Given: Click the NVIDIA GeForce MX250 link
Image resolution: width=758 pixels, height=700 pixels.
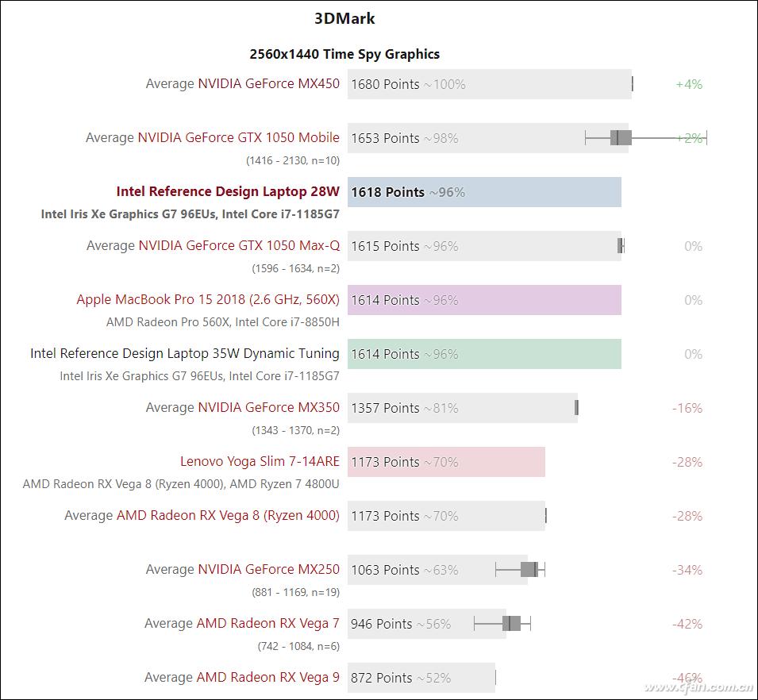Looking at the screenshot, I should 268,569.
